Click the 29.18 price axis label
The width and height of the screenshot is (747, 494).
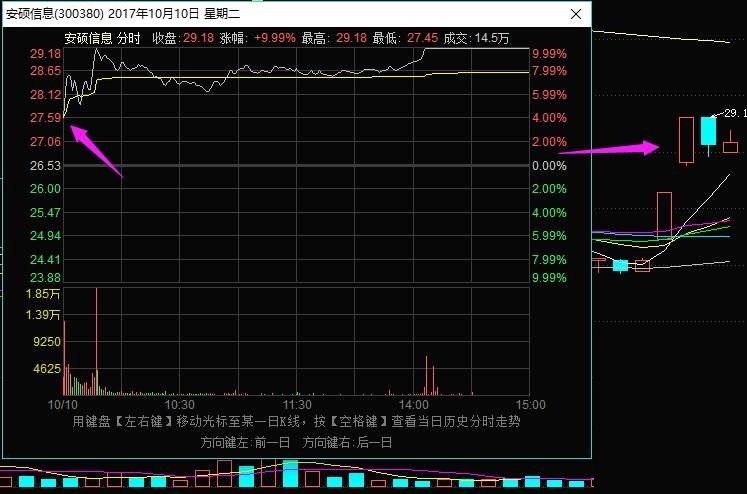point(46,54)
